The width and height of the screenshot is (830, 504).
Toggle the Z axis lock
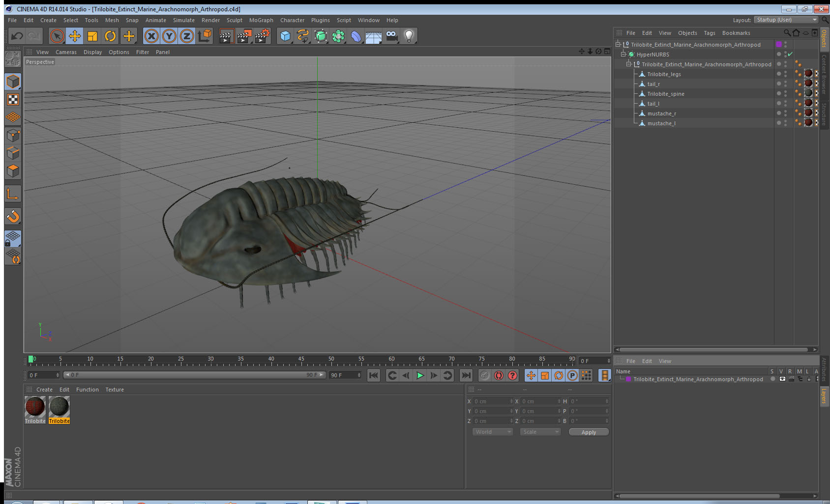187,36
